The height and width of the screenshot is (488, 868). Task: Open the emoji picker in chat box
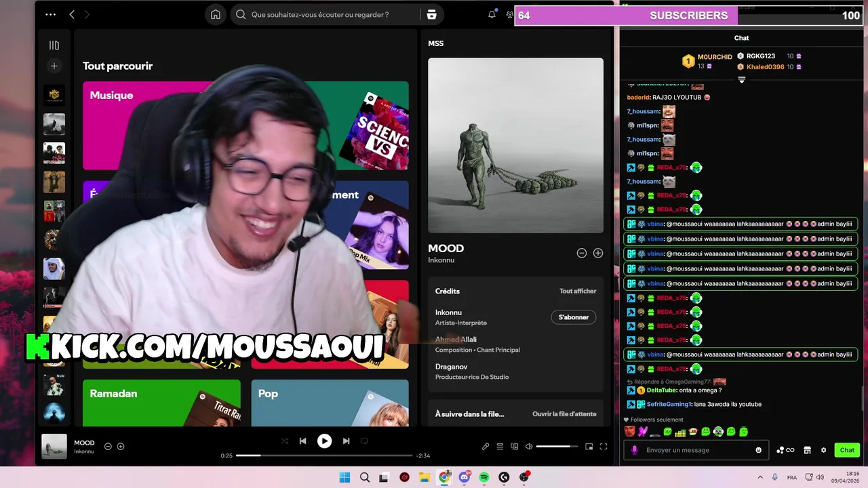(759, 450)
